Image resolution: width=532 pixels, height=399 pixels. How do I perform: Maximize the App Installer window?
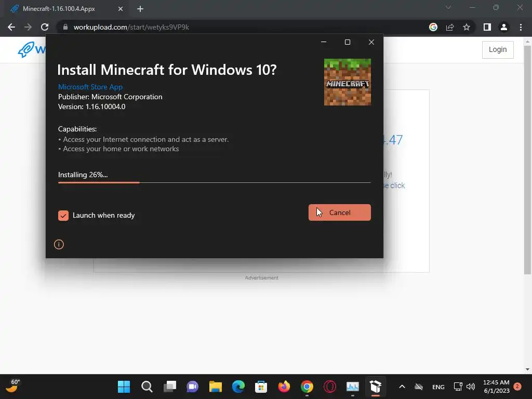pos(348,42)
